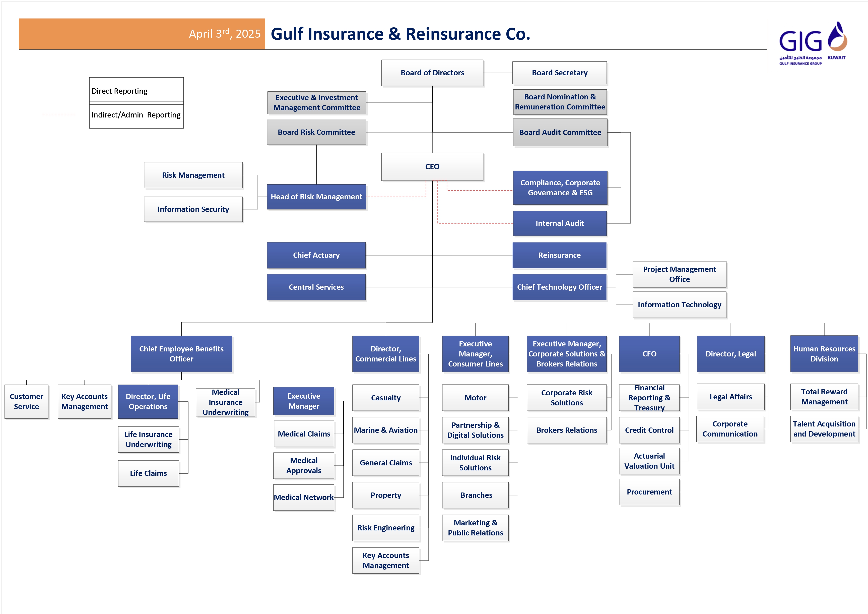Image resolution: width=868 pixels, height=614 pixels.
Task: Click the Credit Control box
Action: click(649, 430)
